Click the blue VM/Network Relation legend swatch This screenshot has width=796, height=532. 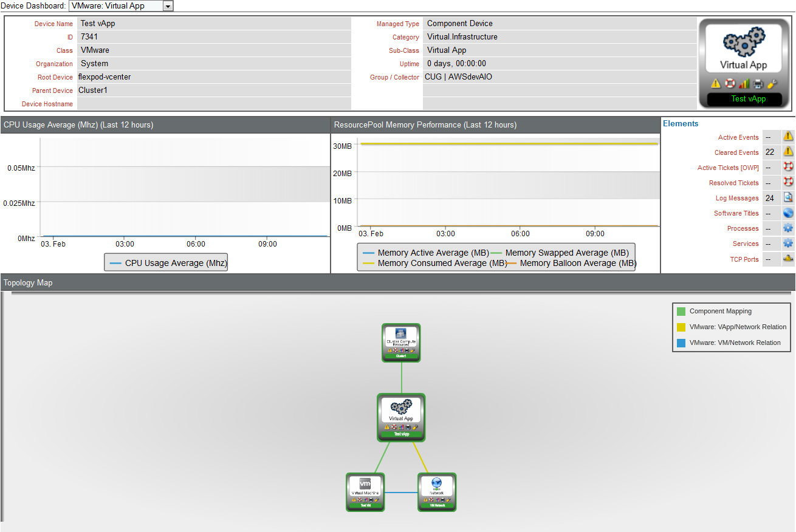tap(681, 343)
